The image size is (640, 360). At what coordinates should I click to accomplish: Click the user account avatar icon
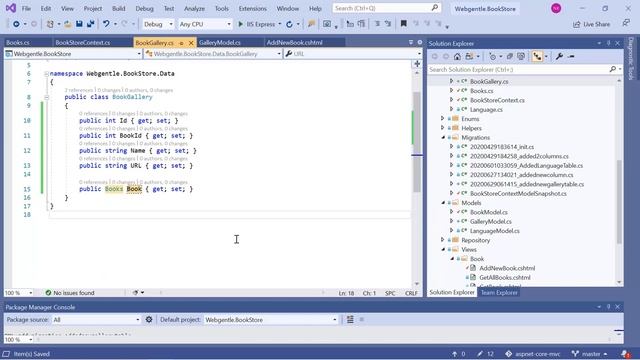(x=556, y=8)
